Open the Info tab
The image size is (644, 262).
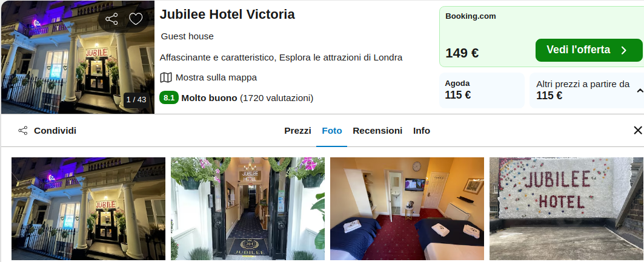click(422, 131)
